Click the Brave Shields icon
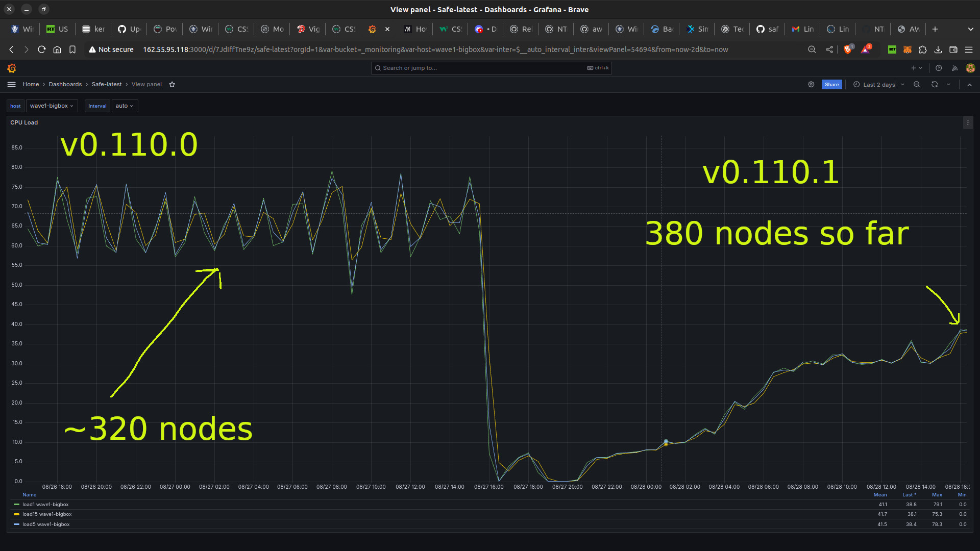This screenshot has width=980, height=551. 848,49
